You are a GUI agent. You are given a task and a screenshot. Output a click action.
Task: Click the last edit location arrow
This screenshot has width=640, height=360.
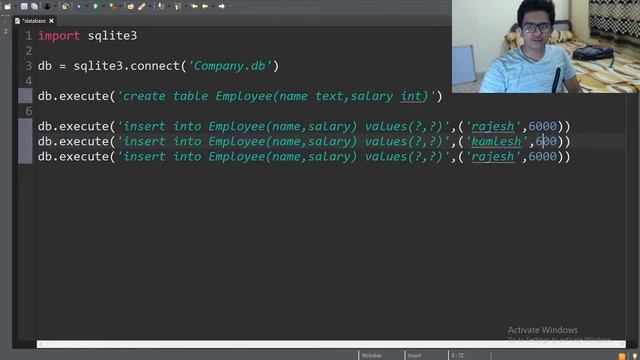194,6
